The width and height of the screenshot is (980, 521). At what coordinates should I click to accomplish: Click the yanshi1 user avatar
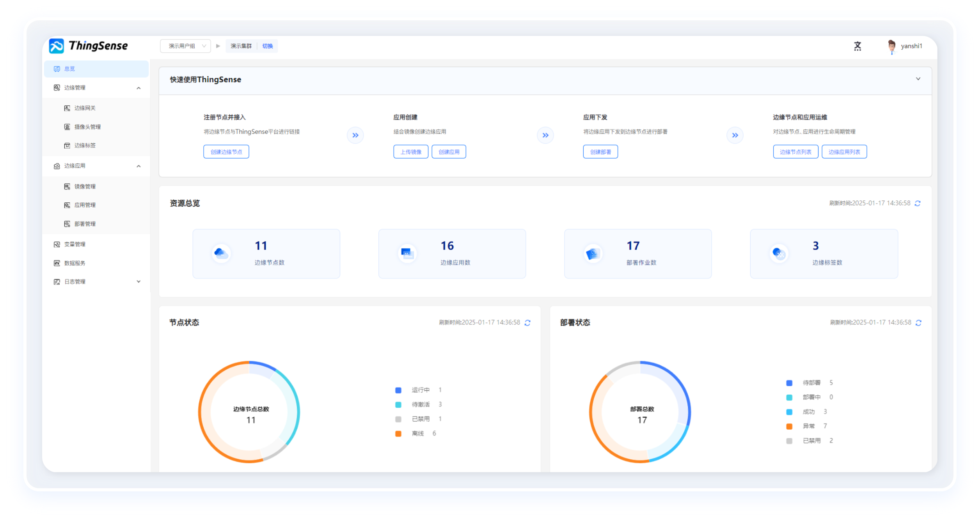tap(891, 46)
